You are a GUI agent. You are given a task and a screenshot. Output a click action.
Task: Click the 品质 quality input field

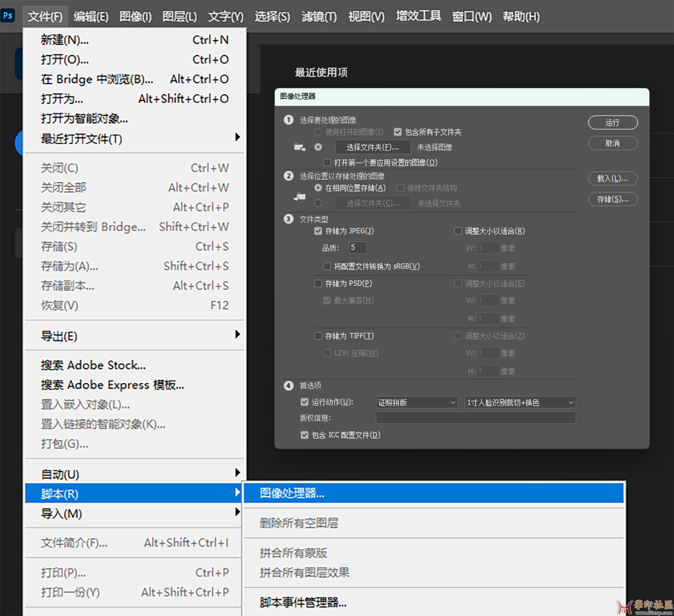(357, 248)
